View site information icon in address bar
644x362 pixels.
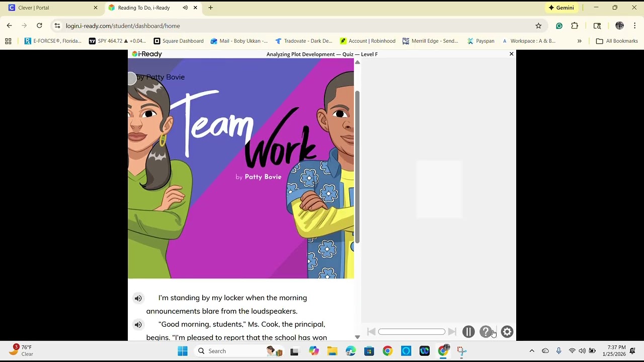57,26
